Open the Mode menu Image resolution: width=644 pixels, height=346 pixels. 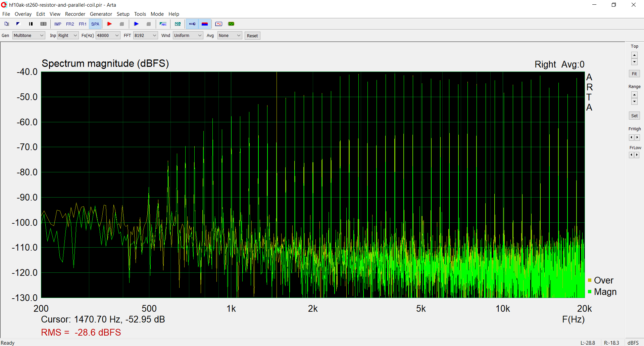tap(157, 14)
